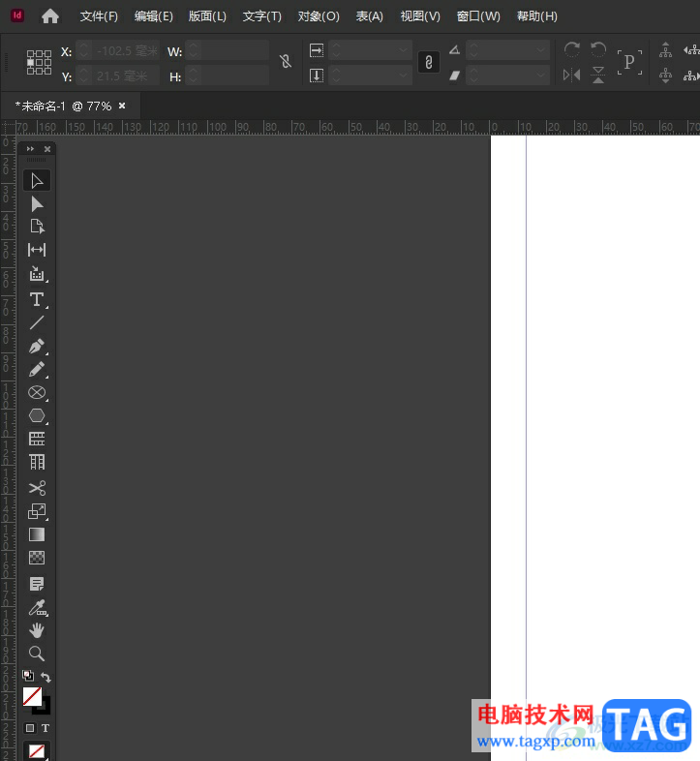Select the Line tool
Screen dimensions: 700x761
(x=37, y=322)
